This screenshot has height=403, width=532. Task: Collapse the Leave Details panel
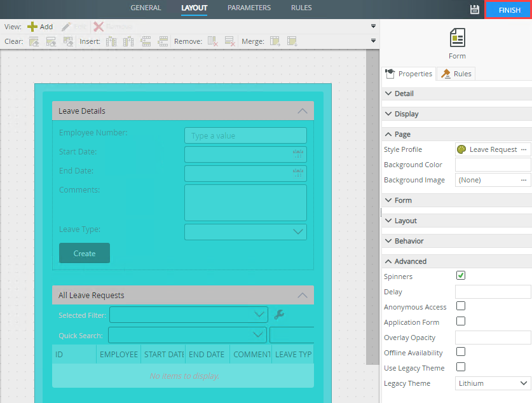click(302, 111)
